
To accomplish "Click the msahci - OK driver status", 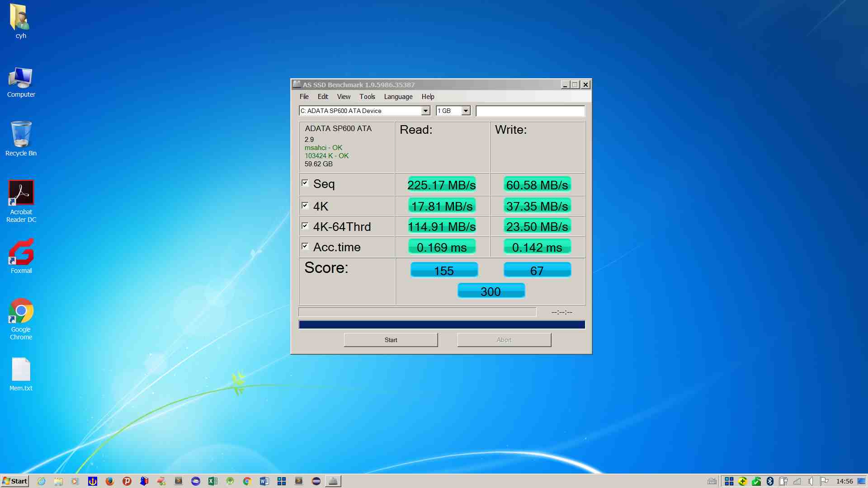I will (x=323, y=148).
